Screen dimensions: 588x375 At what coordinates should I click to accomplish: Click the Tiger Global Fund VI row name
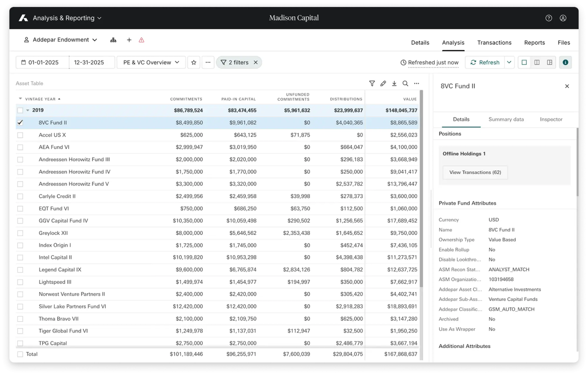point(63,331)
